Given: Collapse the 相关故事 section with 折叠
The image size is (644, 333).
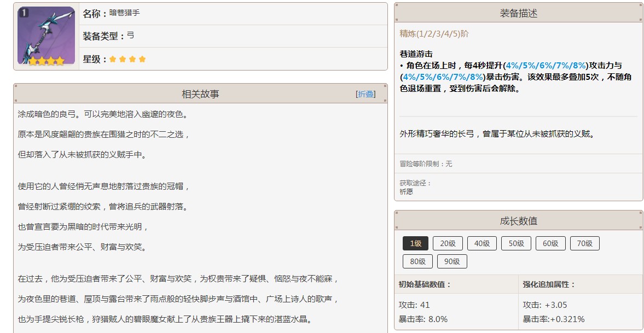Looking at the screenshot, I should (x=365, y=94).
